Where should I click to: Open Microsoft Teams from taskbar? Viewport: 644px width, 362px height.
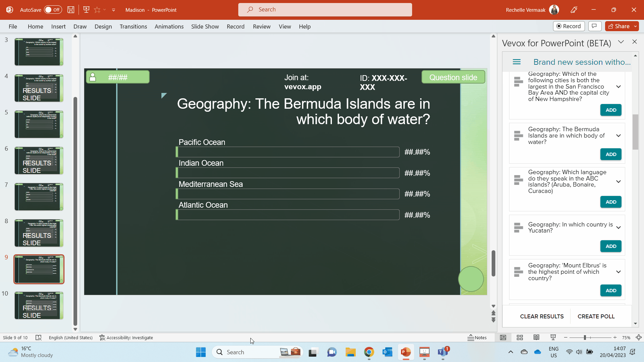click(443, 352)
